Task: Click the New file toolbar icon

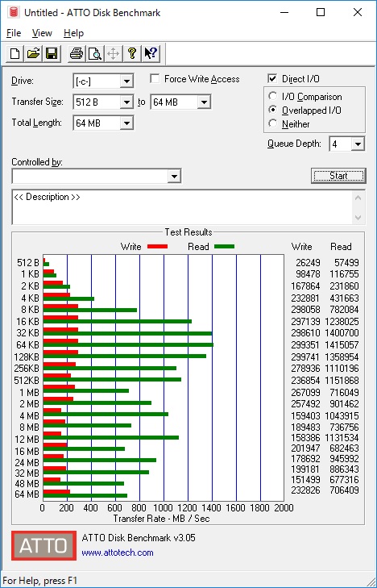Action: pos(15,53)
